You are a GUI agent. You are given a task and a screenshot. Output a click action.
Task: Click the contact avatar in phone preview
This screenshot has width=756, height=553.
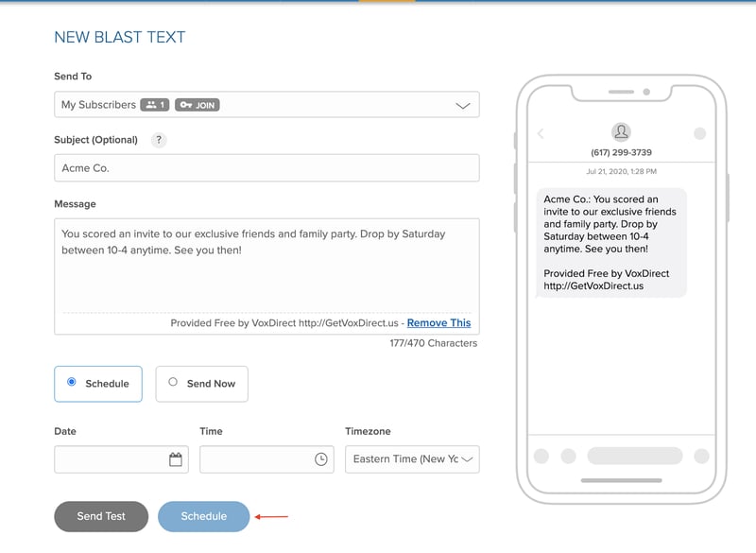(x=621, y=131)
